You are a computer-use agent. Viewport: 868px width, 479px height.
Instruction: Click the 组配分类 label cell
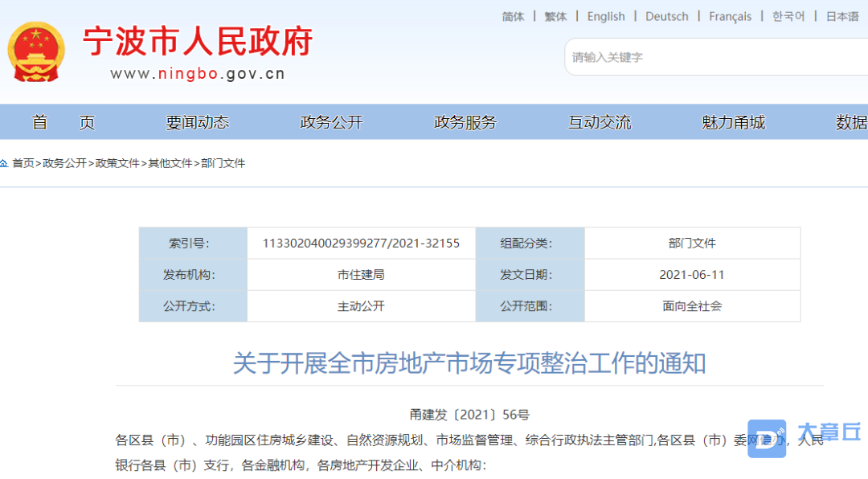[x=530, y=243]
